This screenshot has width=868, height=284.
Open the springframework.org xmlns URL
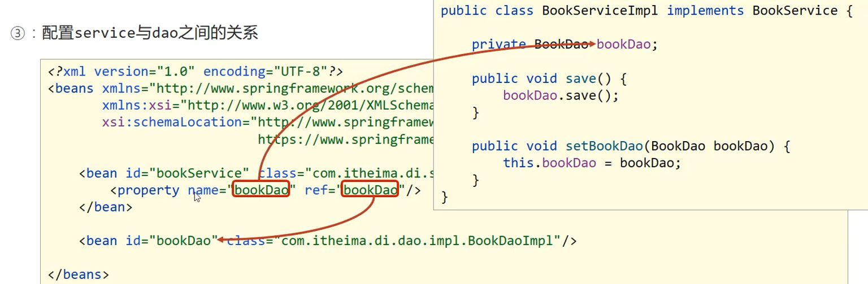click(x=294, y=89)
